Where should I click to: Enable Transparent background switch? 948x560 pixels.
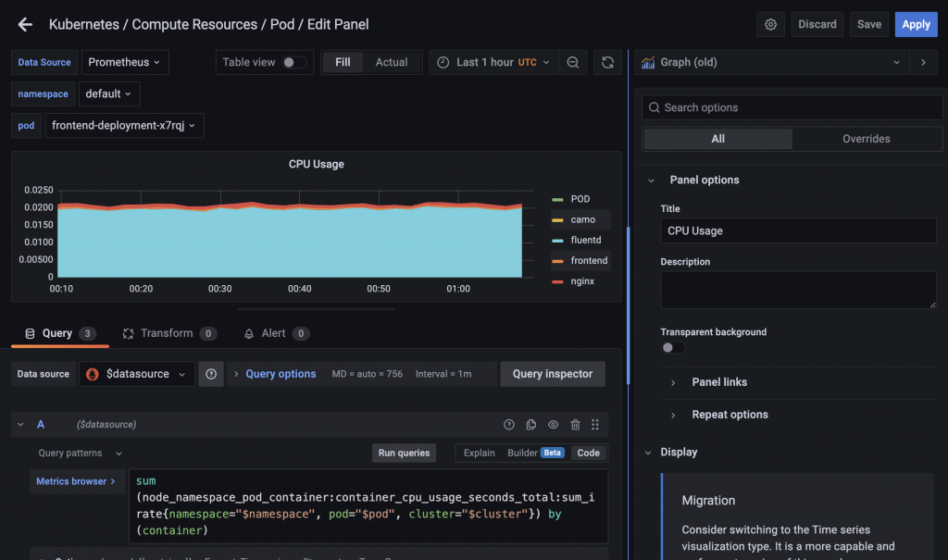(673, 348)
